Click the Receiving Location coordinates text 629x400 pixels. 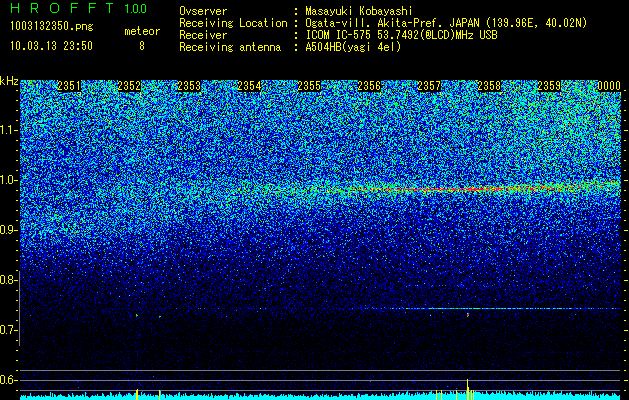446,23
